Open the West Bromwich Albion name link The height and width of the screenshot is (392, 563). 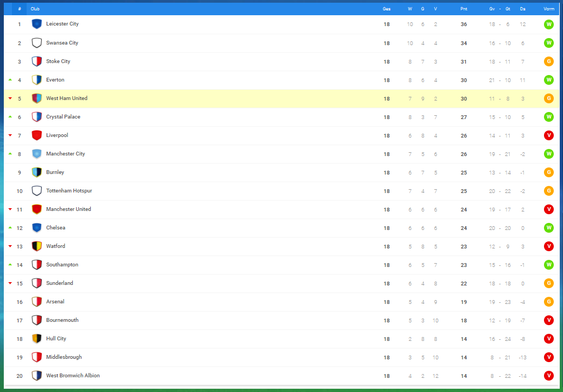[x=73, y=376]
